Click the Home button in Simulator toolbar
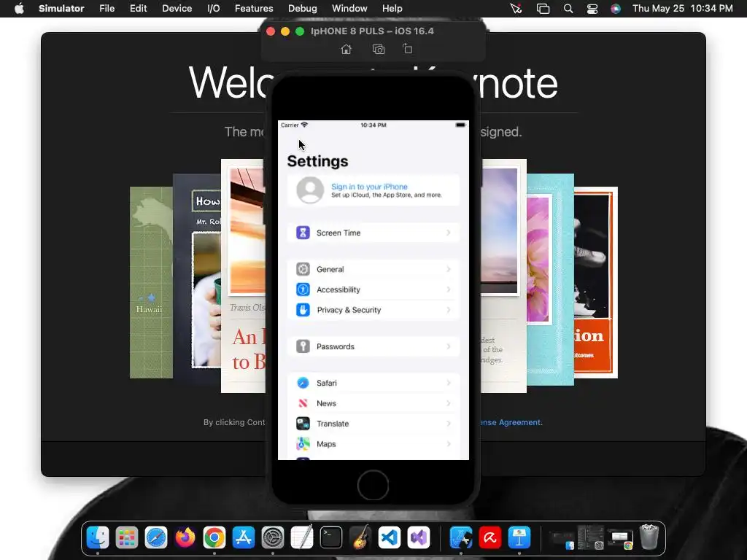The height and width of the screenshot is (560, 747). click(x=347, y=49)
